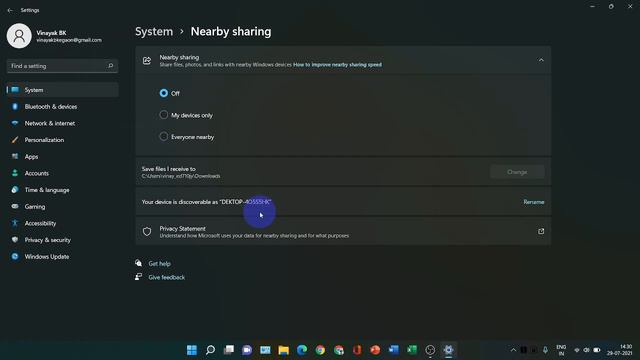Click the Nearby sharing share icon
The height and width of the screenshot is (360, 640).
tap(147, 61)
